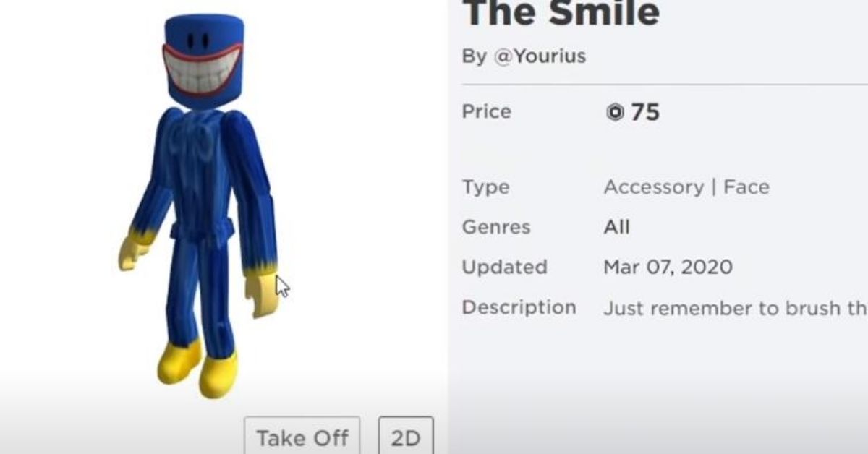Click the Price label
This screenshot has width=868, height=454.
click(487, 111)
